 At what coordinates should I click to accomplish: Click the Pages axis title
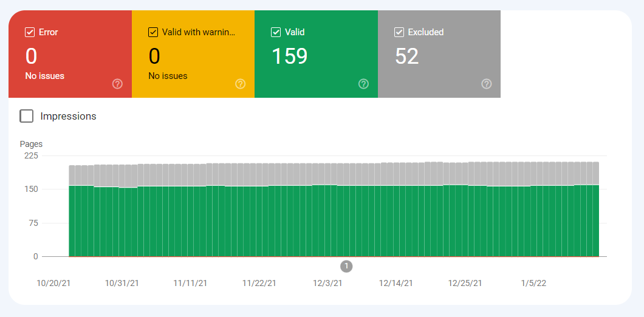[x=31, y=144]
